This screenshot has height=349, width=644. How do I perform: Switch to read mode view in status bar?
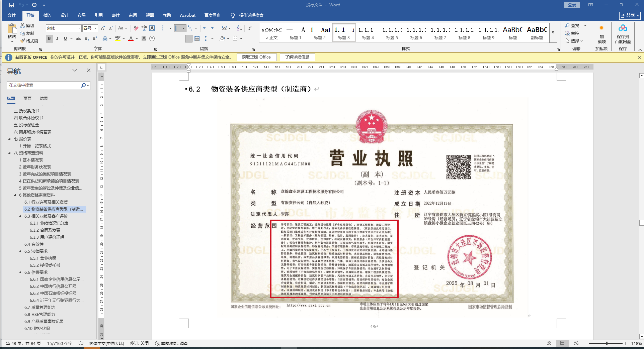point(549,343)
